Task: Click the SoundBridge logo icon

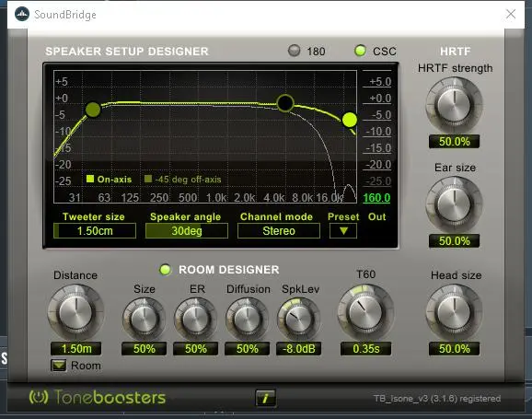Action: tap(22, 14)
